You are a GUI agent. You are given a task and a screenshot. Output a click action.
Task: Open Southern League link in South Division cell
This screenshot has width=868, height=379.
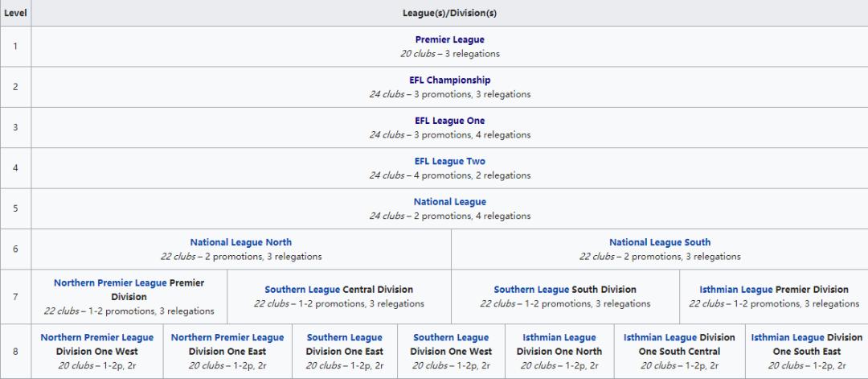coord(531,289)
